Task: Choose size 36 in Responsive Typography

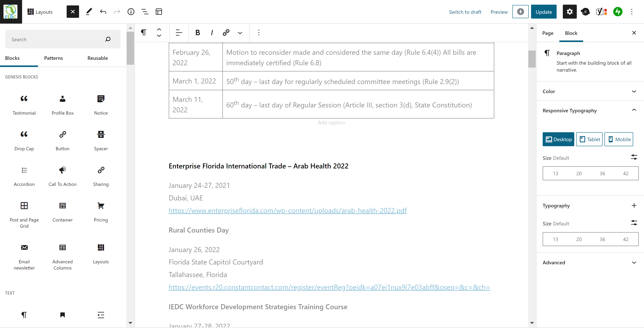Action: [x=602, y=173]
